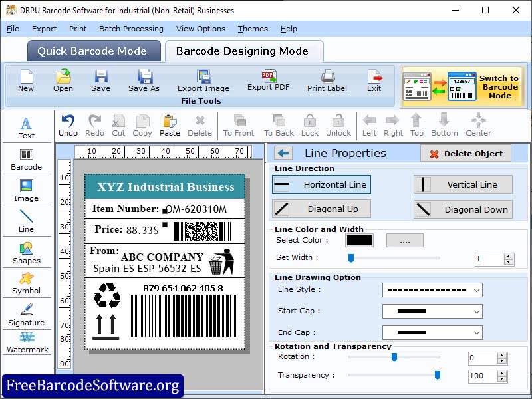Switch to Quick Barcode Mode tab

[94, 51]
